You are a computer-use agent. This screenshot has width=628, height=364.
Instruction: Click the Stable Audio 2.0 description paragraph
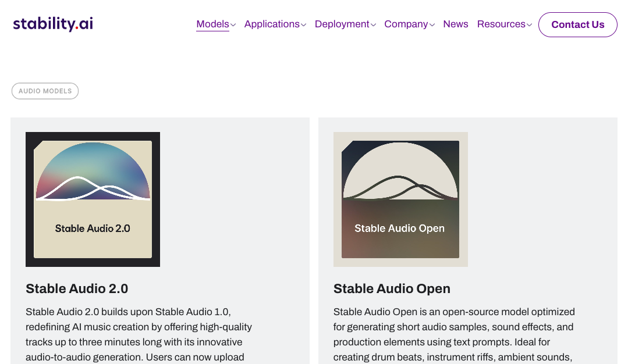(x=139, y=334)
